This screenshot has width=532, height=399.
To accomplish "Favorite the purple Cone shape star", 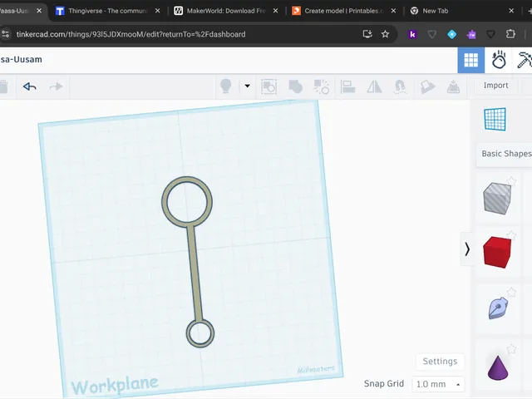I will click(x=512, y=349).
